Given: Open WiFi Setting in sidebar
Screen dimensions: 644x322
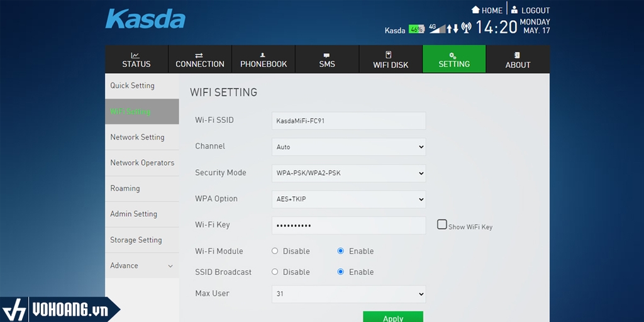Looking at the screenshot, I should (x=142, y=111).
